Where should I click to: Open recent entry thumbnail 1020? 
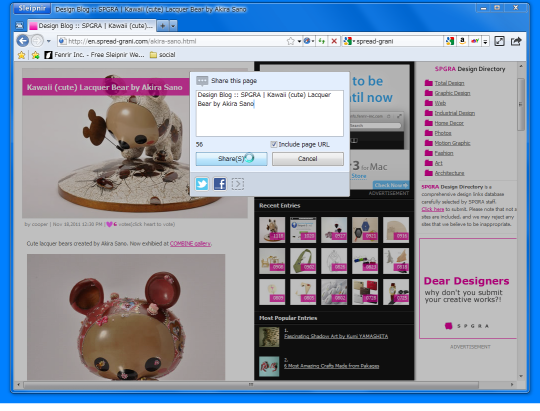click(303, 229)
